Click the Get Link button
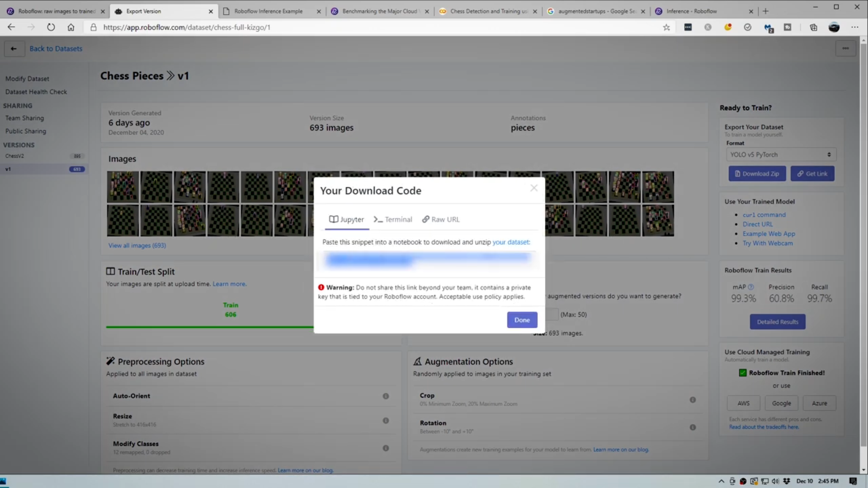Screen dimensions: 868x488 tap(812, 174)
